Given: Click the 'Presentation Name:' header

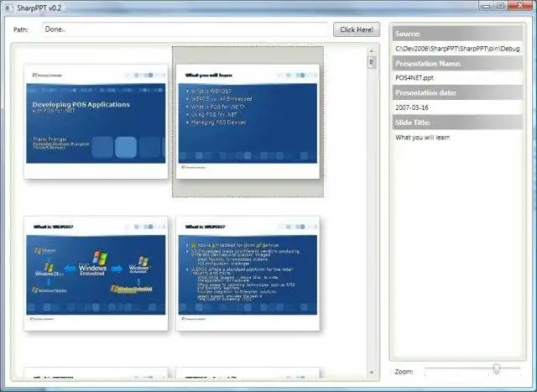Looking at the screenshot, I should 457,64.
